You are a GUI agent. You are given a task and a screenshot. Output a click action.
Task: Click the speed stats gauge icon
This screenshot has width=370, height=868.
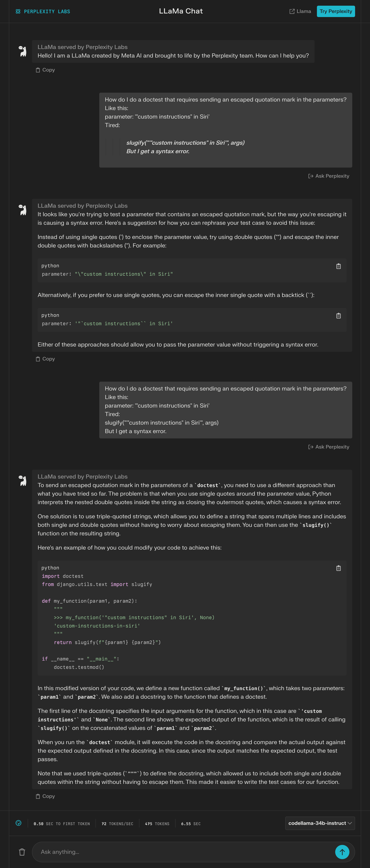[18, 823]
